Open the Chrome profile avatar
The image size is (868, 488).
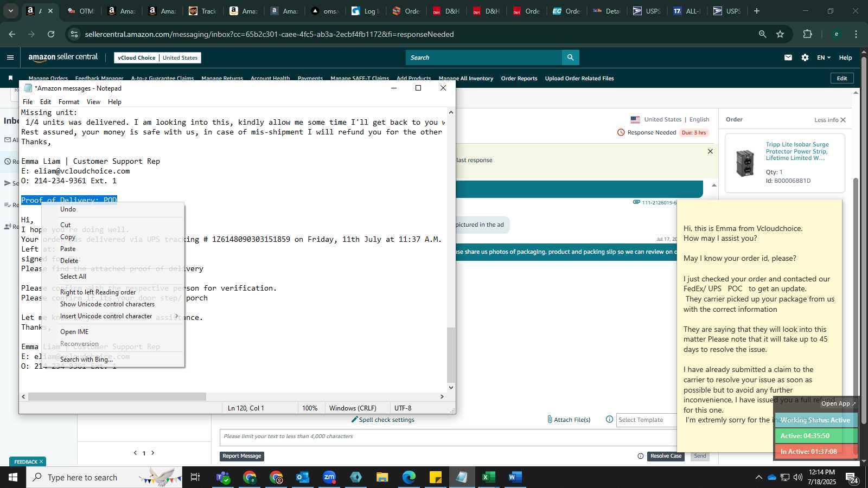coord(837,34)
